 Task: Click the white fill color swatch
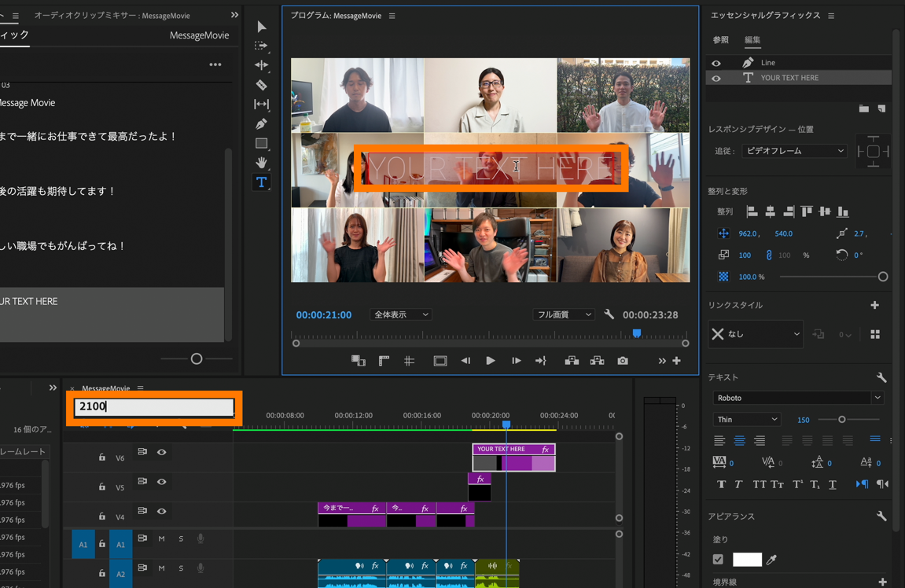click(746, 560)
